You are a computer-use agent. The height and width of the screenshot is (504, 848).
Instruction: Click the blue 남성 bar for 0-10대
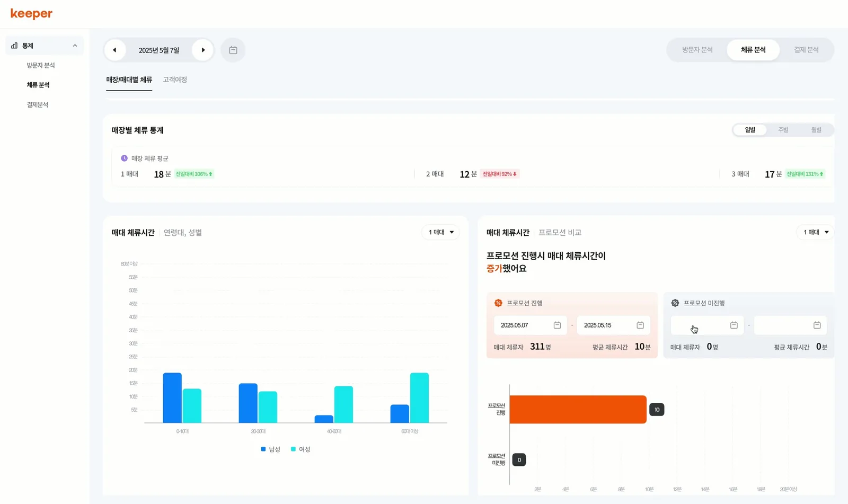[172, 398]
